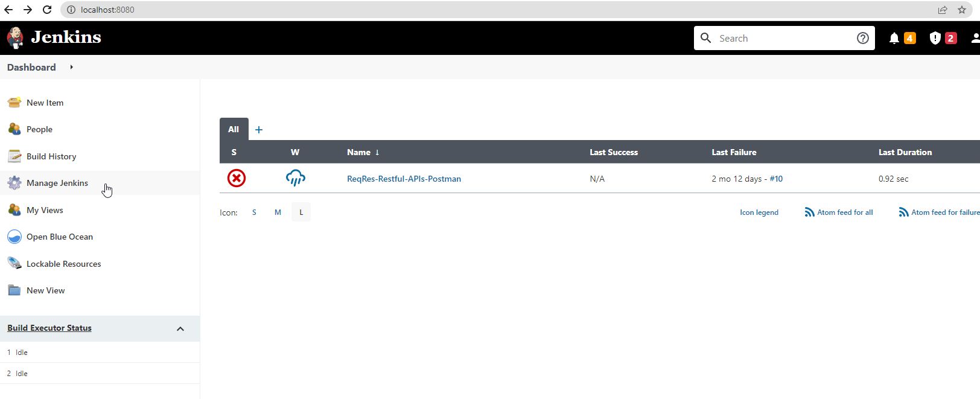
Task: Open Build History link
Action: (51, 156)
